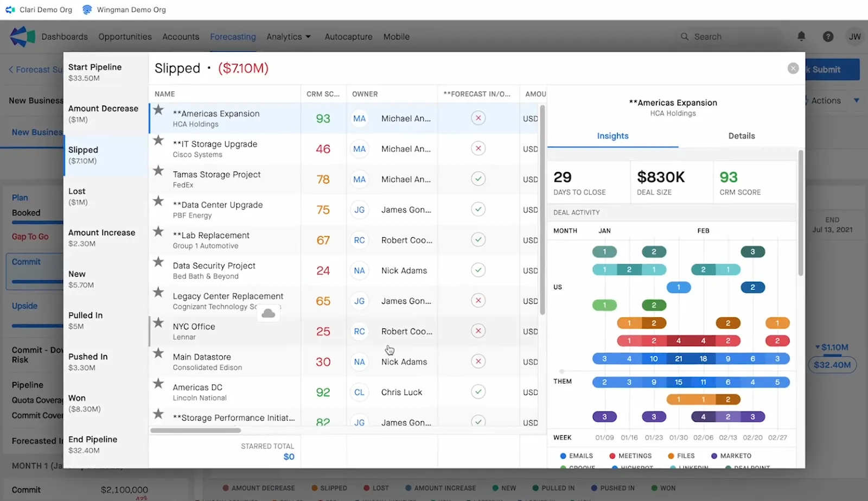Image resolution: width=868 pixels, height=501 pixels.
Task: Select Start Pipeline in flow sidebar
Action: pos(106,72)
